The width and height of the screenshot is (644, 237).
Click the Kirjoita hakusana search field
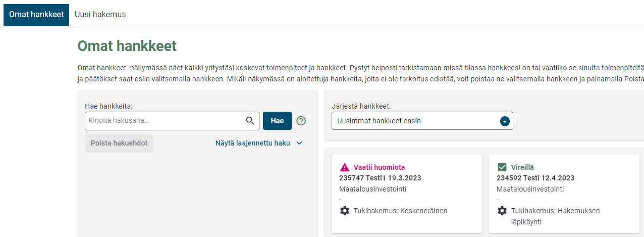(x=172, y=121)
